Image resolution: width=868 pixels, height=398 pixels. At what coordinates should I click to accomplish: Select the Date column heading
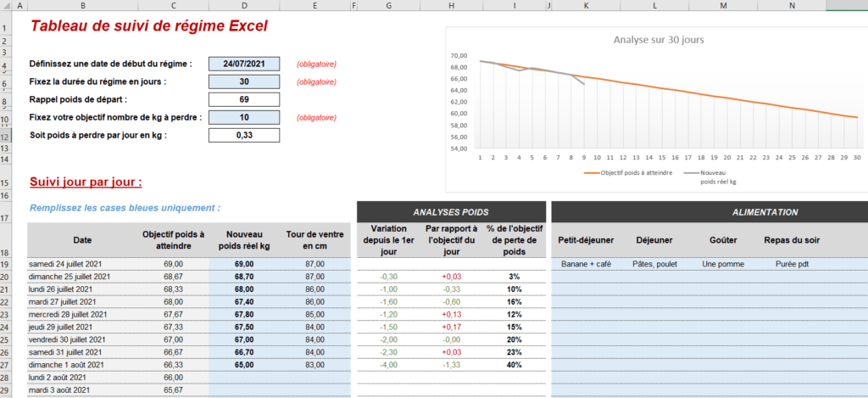(x=82, y=240)
